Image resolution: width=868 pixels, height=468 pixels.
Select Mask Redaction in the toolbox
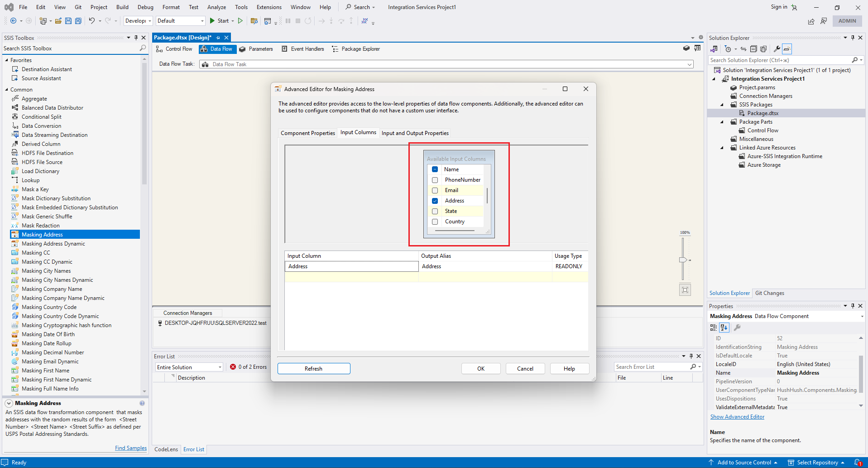tap(40, 226)
